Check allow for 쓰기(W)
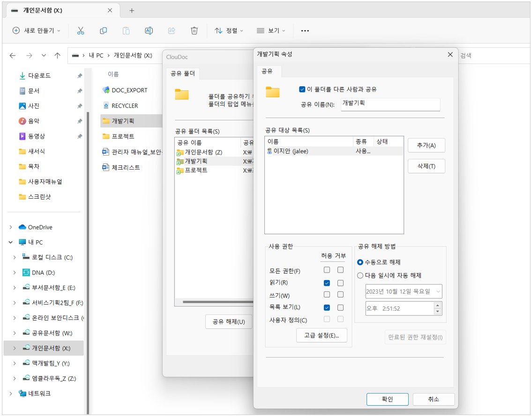The height and width of the screenshot is (416, 532). [x=327, y=294]
